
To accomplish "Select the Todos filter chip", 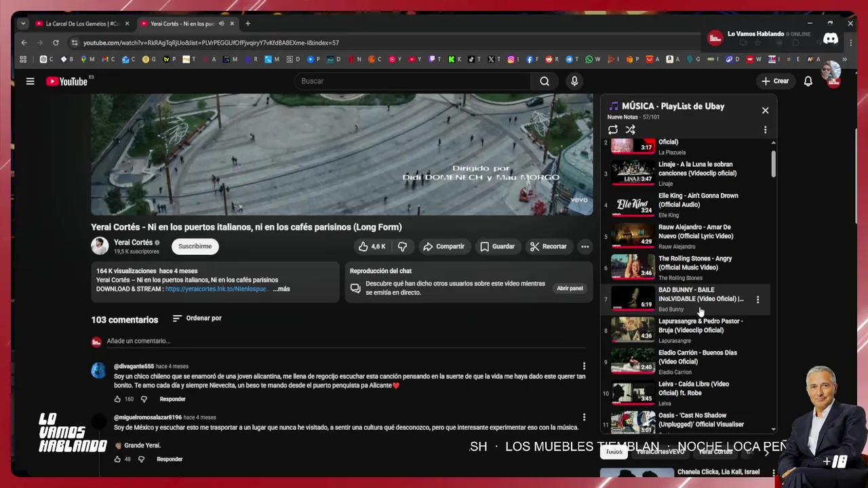I will pos(614,451).
